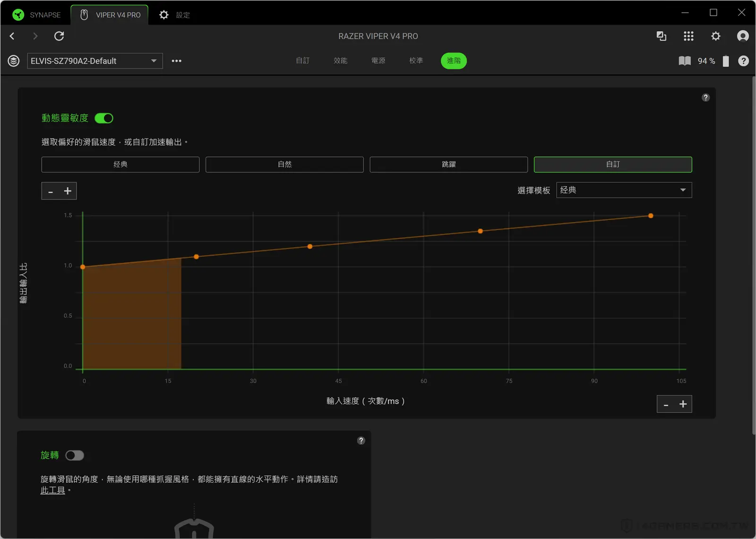
Task: Click minus in the lower-right axis stepper
Action: click(666, 404)
